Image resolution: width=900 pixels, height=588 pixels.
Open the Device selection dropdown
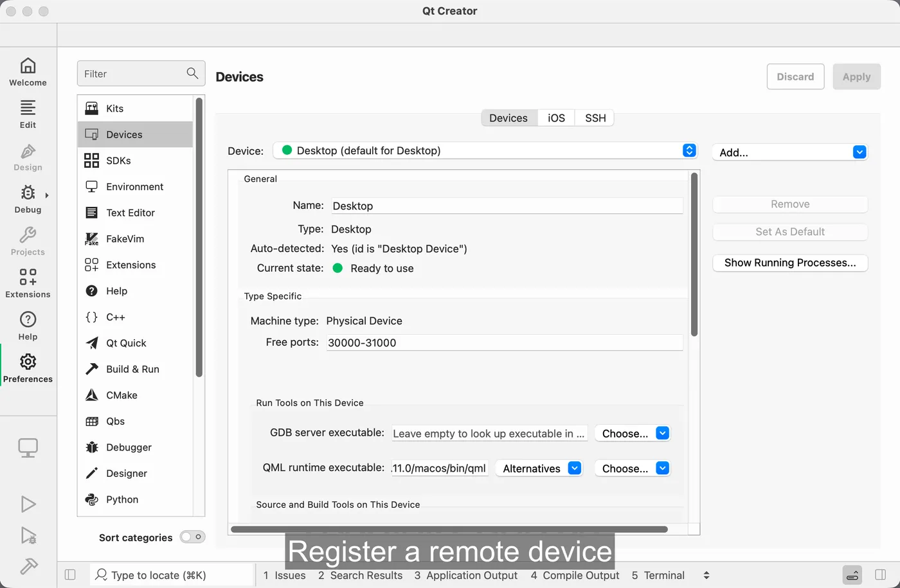pyautogui.click(x=485, y=150)
